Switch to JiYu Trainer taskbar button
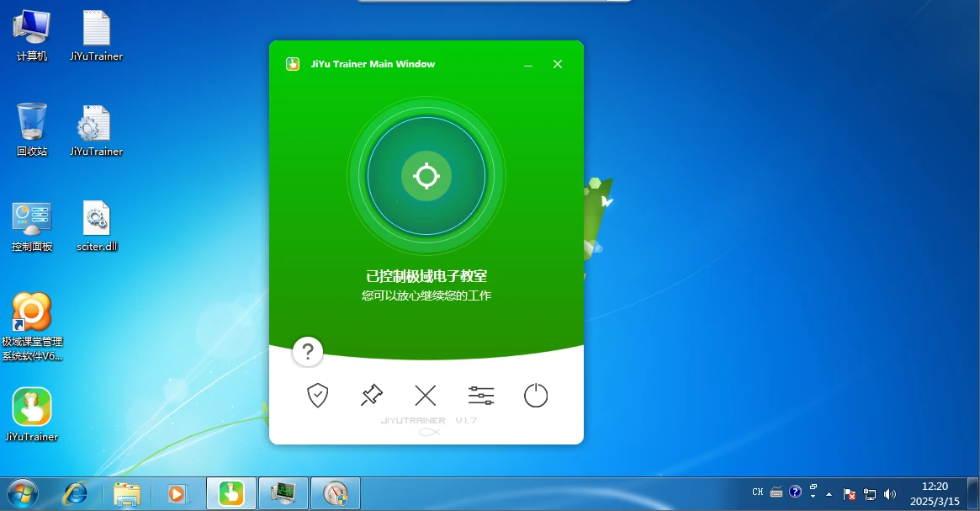Screen dimensions: 980x511 click(x=231, y=494)
